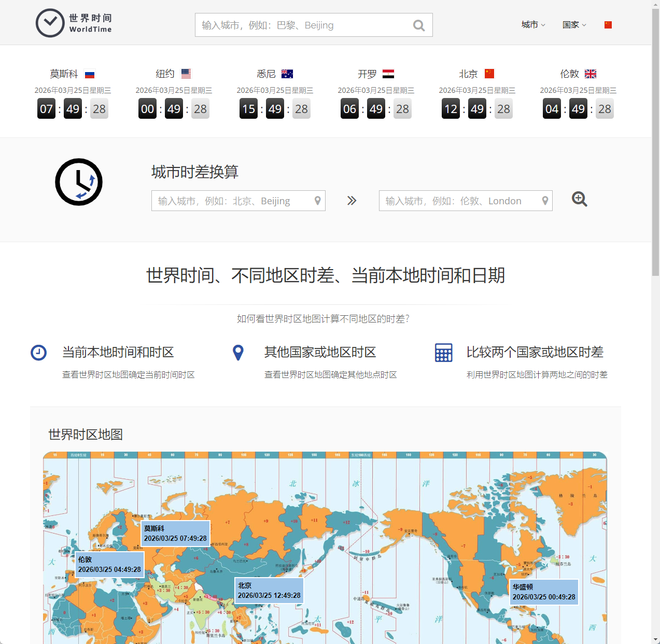Screen dimensions: 660x644
Task: Open the 国家 dropdown menu
Action: (574, 24)
